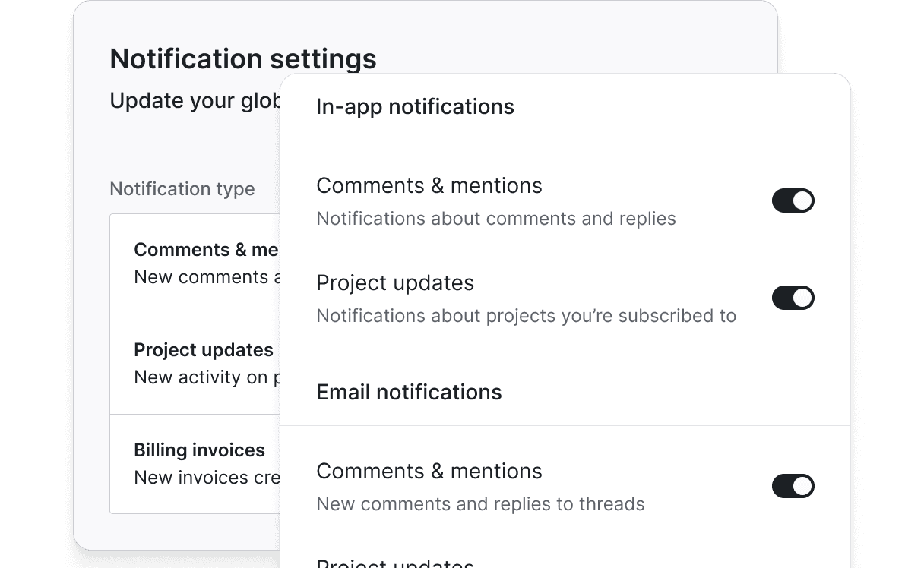Viewport: 924px width, 568px height.
Task: Click the Project updates heading in the overlay
Action: tap(395, 282)
